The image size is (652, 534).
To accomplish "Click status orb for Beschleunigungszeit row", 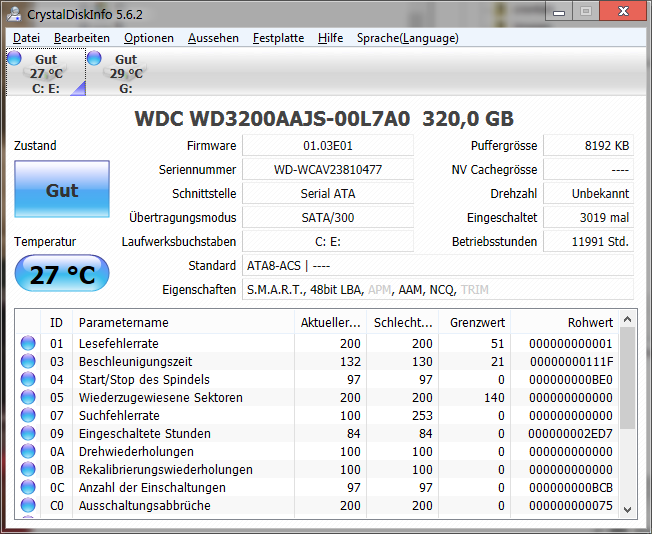I will point(28,361).
